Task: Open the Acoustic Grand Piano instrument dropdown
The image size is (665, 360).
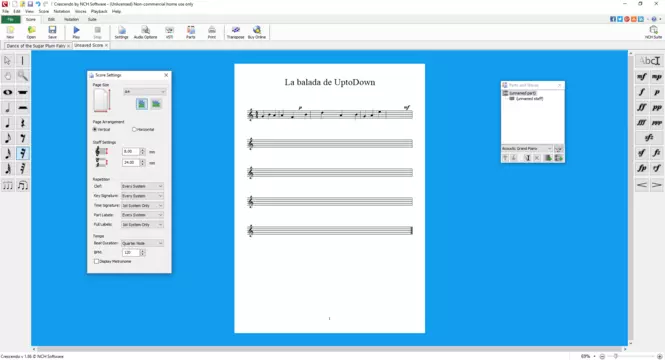Action: [527, 148]
